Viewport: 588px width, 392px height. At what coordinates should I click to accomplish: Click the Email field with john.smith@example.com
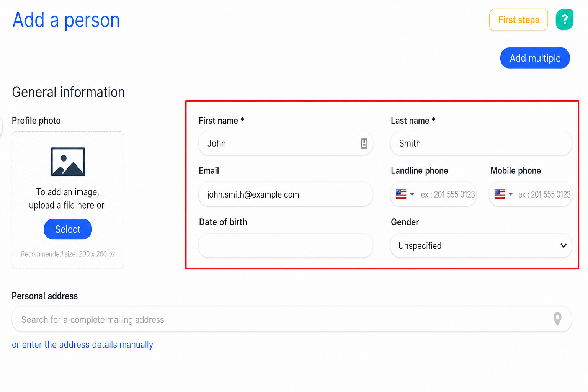(286, 194)
